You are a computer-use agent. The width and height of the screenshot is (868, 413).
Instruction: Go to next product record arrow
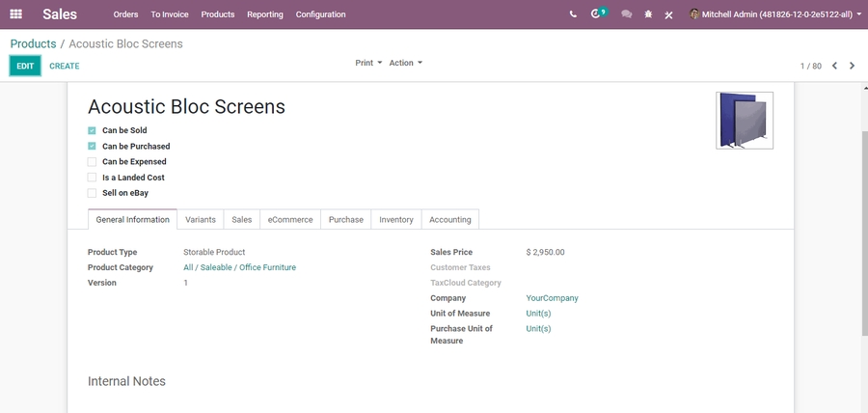(852, 66)
